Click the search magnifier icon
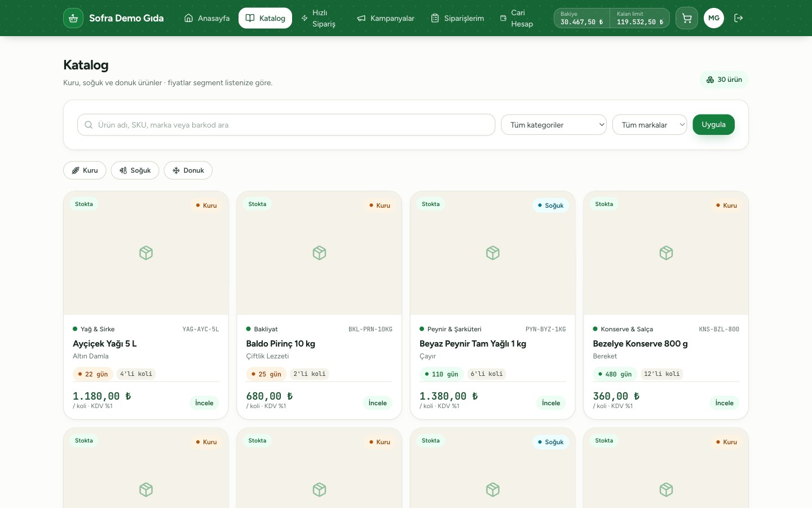 [89, 125]
